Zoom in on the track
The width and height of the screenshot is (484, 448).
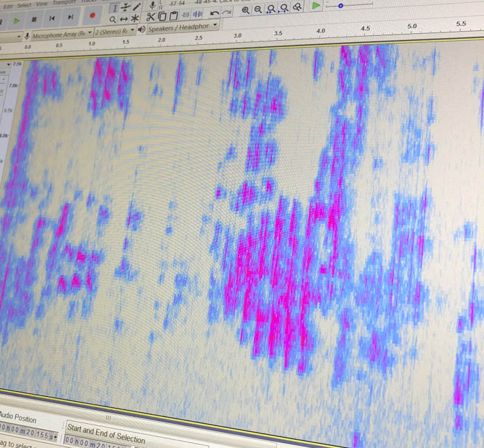coord(245,10)
